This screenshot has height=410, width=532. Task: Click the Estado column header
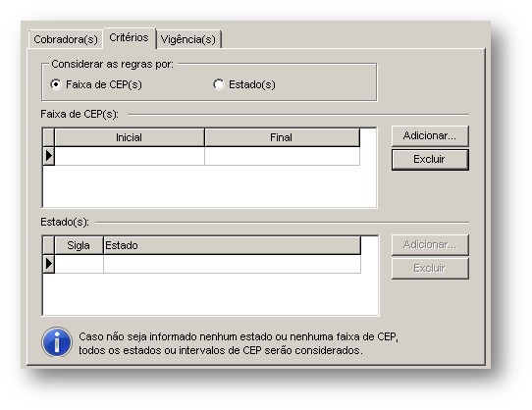pos(232,245)
